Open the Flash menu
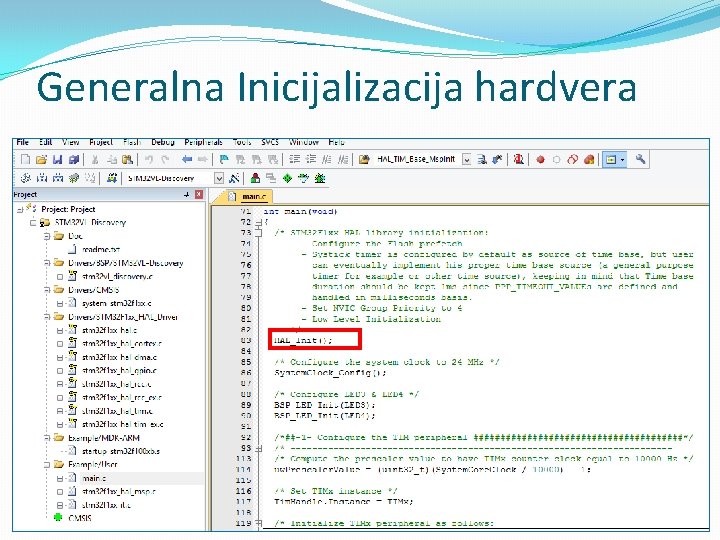The image size is (720, 540). point(132,142)
